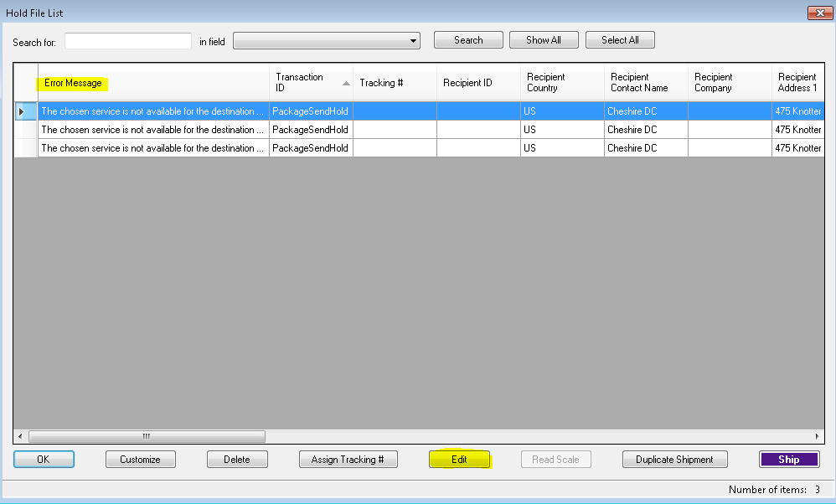The height and width of the screenshot is (504, 836).
Task: Click the purple Ship button
Action: [x=789, y=460]
